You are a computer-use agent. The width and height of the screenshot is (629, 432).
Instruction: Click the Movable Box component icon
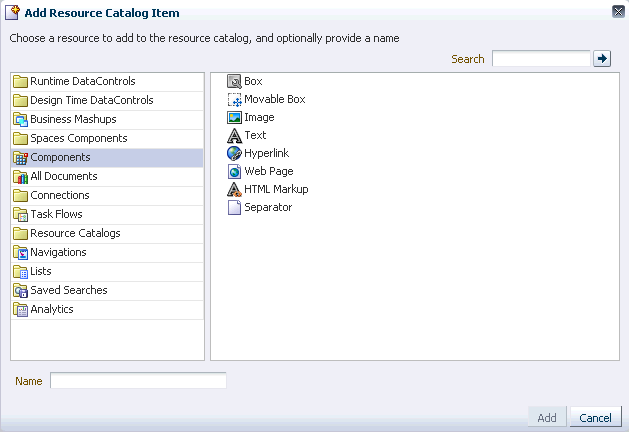tap(234, 99)
